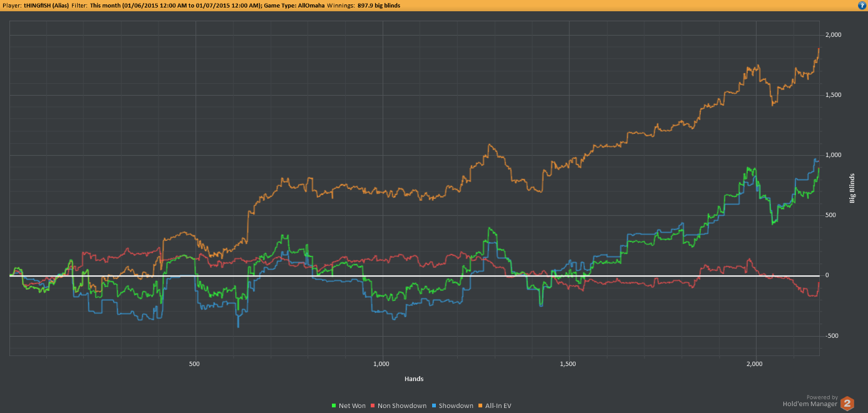Toggle the All-In EV legend entry

[x=495, y=406]
